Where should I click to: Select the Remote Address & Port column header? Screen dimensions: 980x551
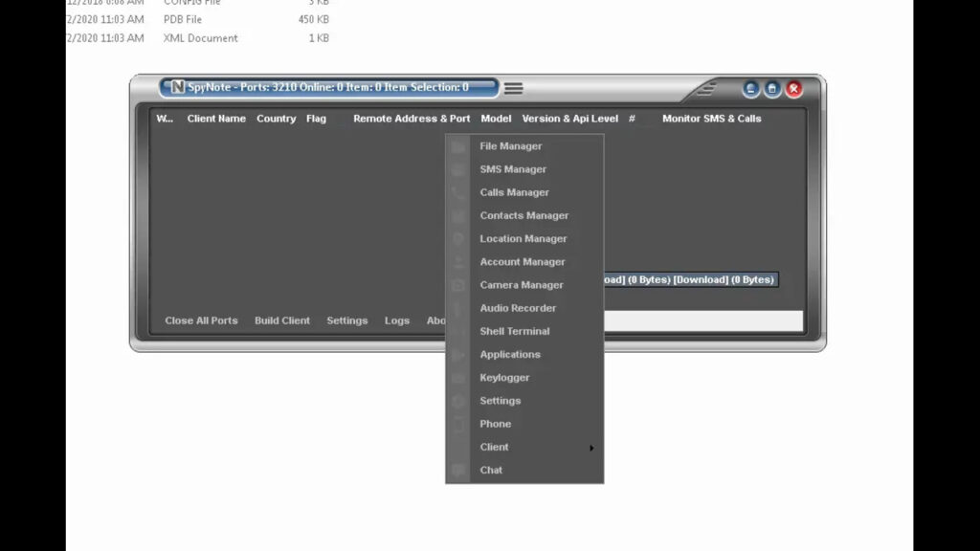412,119
